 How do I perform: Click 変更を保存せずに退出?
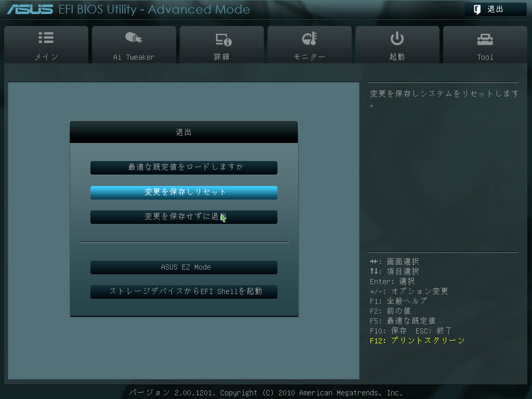(x=184, y=217)
